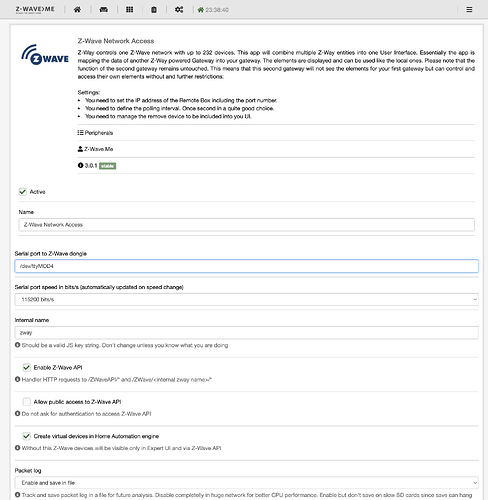Click the serial port to Z-Wave dongle field
The image size is (488, 500).
[x=246, y=266]
